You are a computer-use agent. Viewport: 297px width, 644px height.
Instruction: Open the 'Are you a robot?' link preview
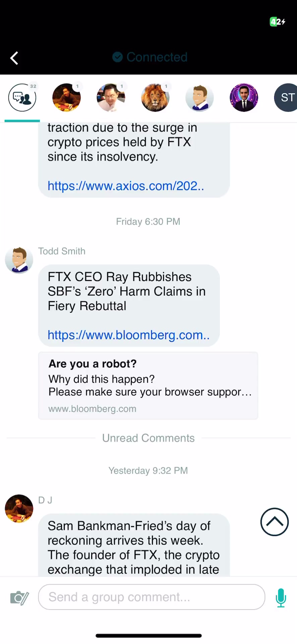(x=148, y=385)
